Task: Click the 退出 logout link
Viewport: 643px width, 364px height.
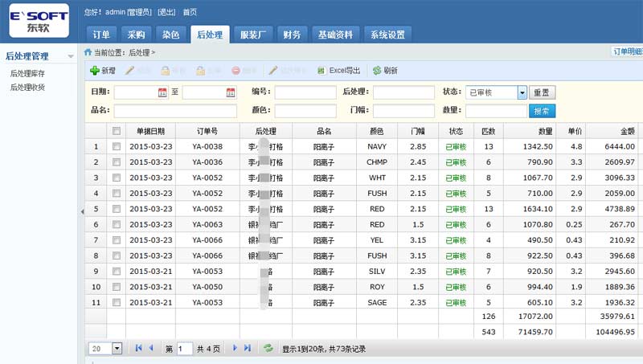Action: [x=167, y=12]
